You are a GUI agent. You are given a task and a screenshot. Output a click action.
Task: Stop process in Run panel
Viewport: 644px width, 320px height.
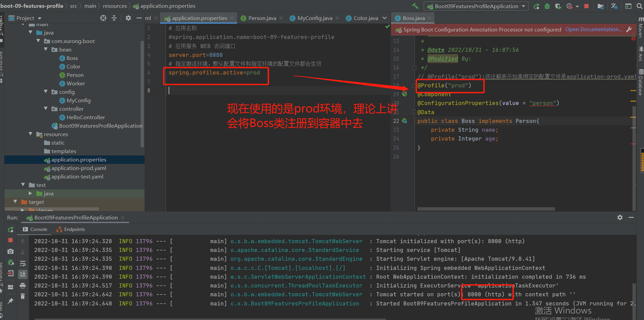click(10, 240)
